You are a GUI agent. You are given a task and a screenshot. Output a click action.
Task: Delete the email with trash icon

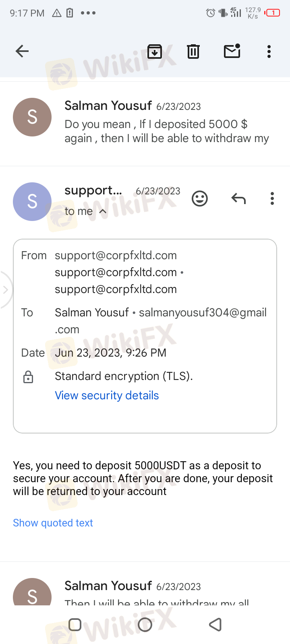tap(193, 52)
